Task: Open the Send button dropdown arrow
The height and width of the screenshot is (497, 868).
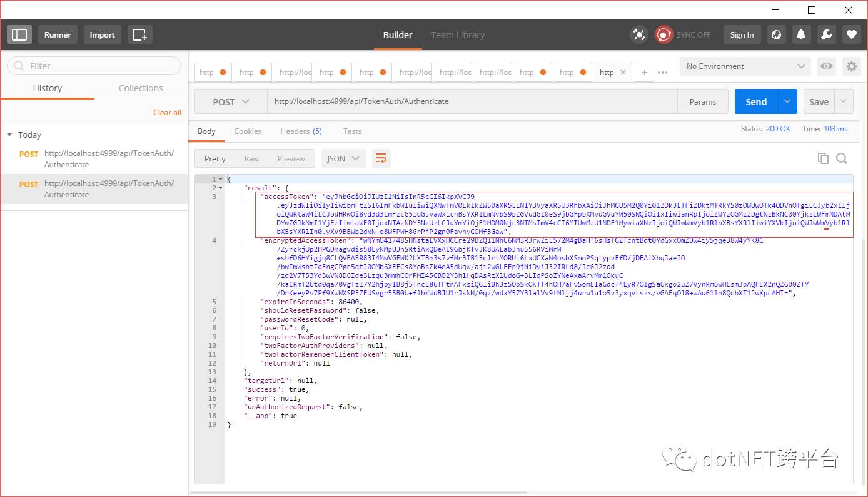Action: click(x=787, y=101)
